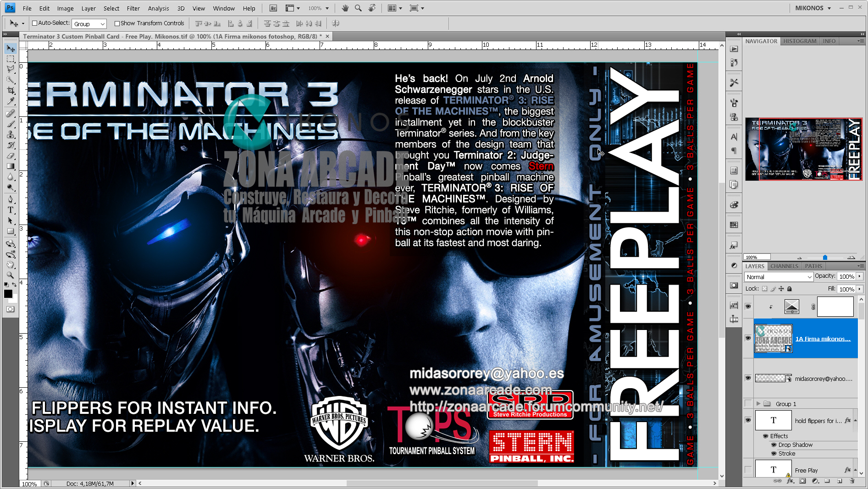Open the Layer menu
Viewport: 868px width, 489px height.
pos(88,8)
